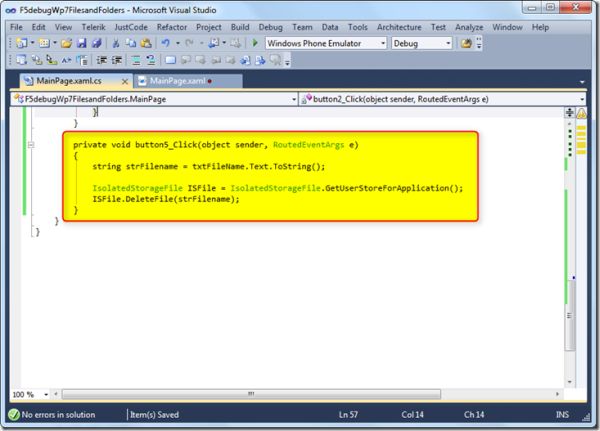600x431 pixels.
Task: Click the Display Quick Info 'A' icon
Action: (x=67, y=60)
